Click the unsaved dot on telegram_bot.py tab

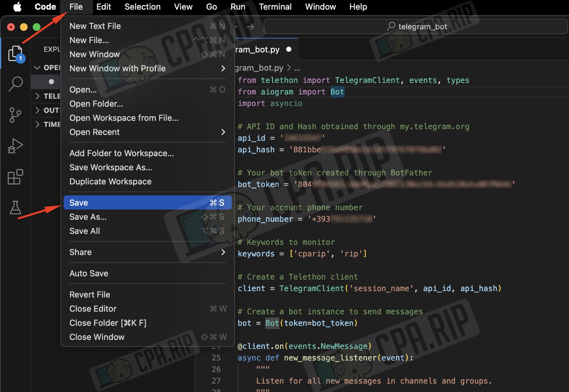(x=289, y=49)
